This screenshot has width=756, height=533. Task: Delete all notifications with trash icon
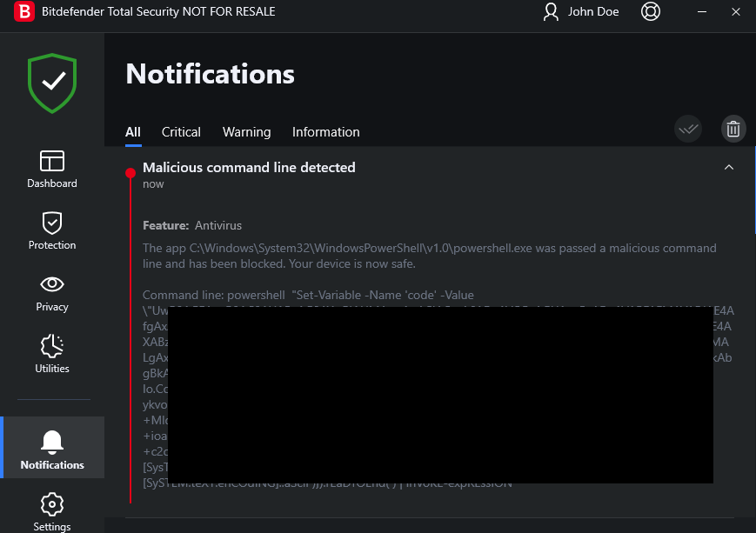pos(733,129)
